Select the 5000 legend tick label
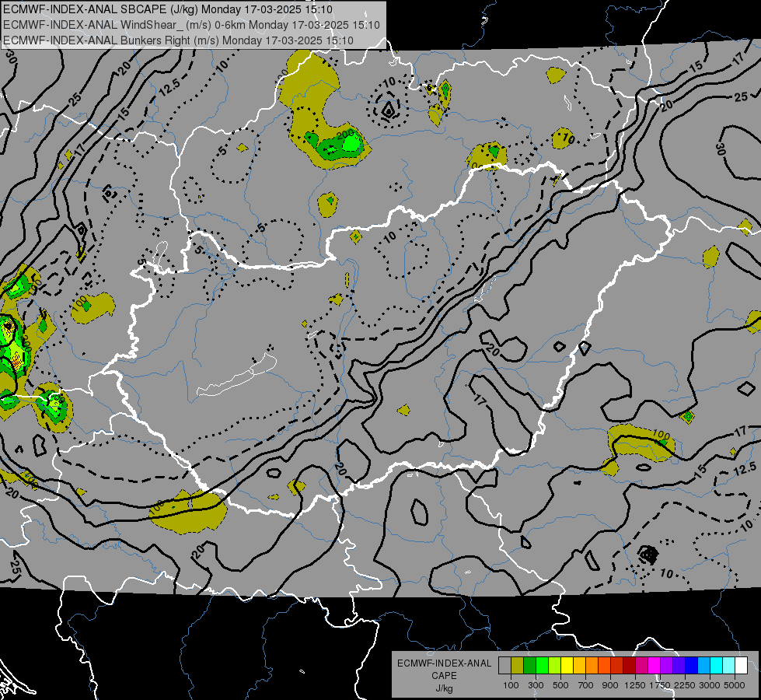Image resolution: width=761 pixels, height=700 pixels. [735, 685]
